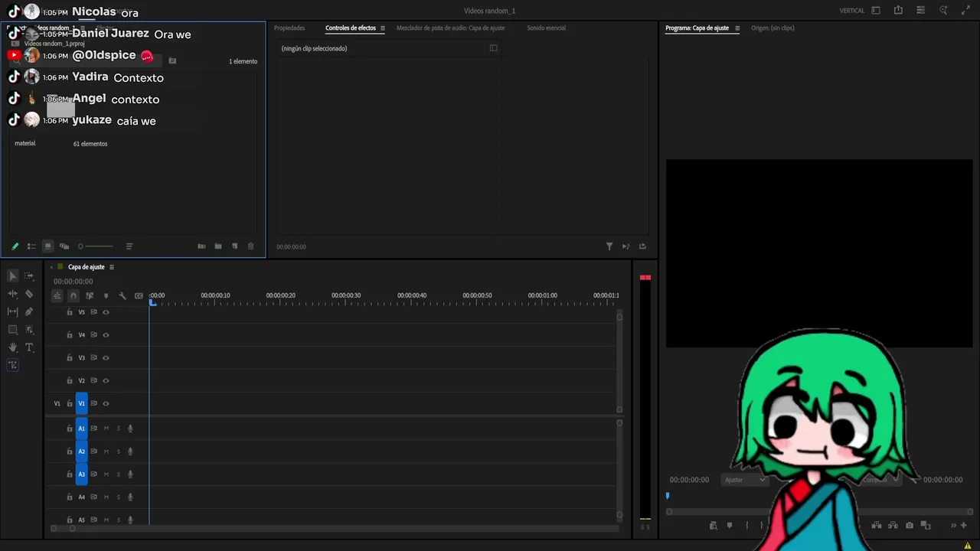Image resolution: width=980 pixels, height=551 pixels.
Task: Toggle A2 track targeting button
Action: [x=82, y=452]
